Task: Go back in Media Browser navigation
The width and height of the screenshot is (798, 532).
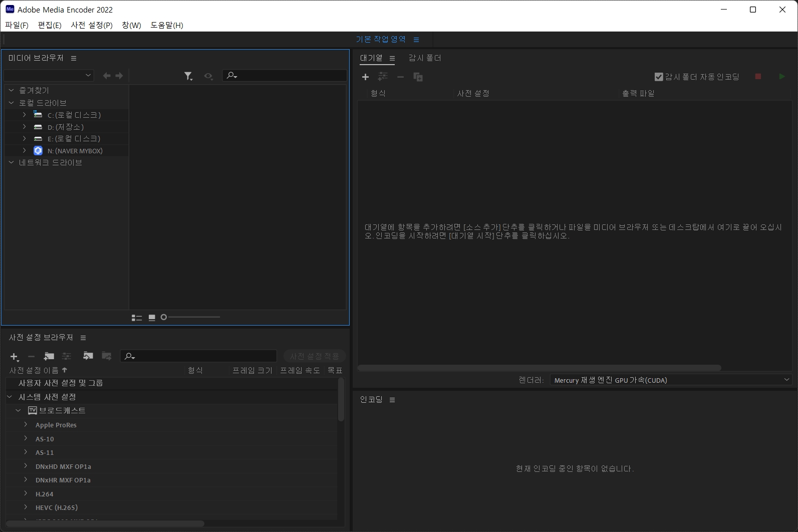Action: [x=107, y=76]
